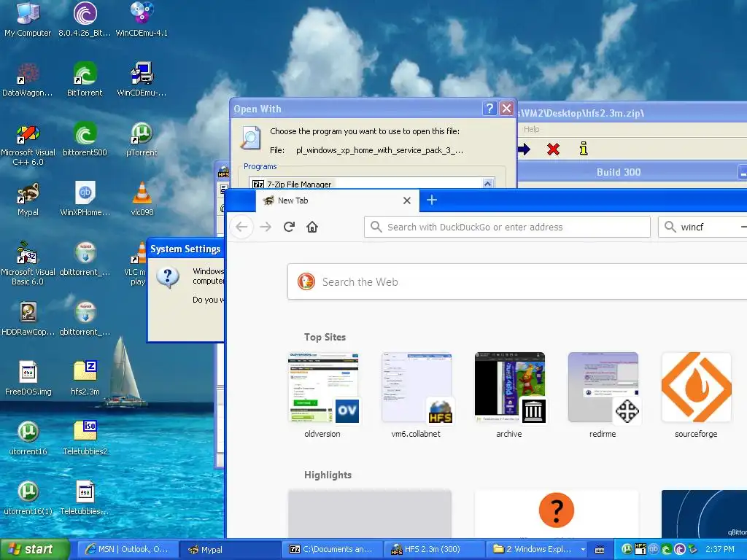747x560 pixels.
Task: Click the purple BitTorrent tray icon
Action: (680, 550)
